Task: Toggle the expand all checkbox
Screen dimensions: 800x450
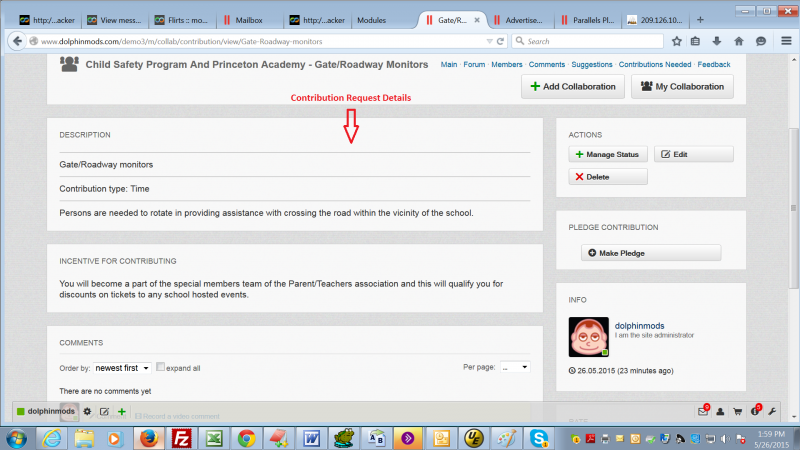Action: click(x=160, y=366)
